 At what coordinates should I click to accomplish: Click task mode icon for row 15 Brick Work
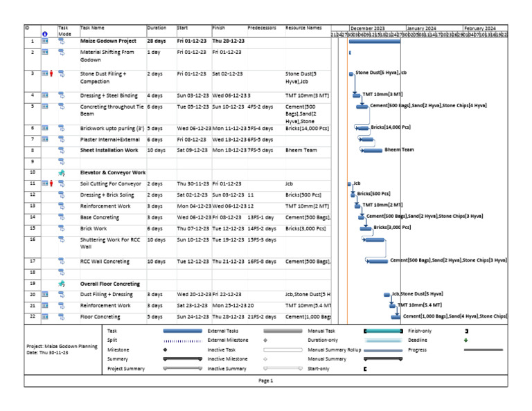[x=62, y=228]
